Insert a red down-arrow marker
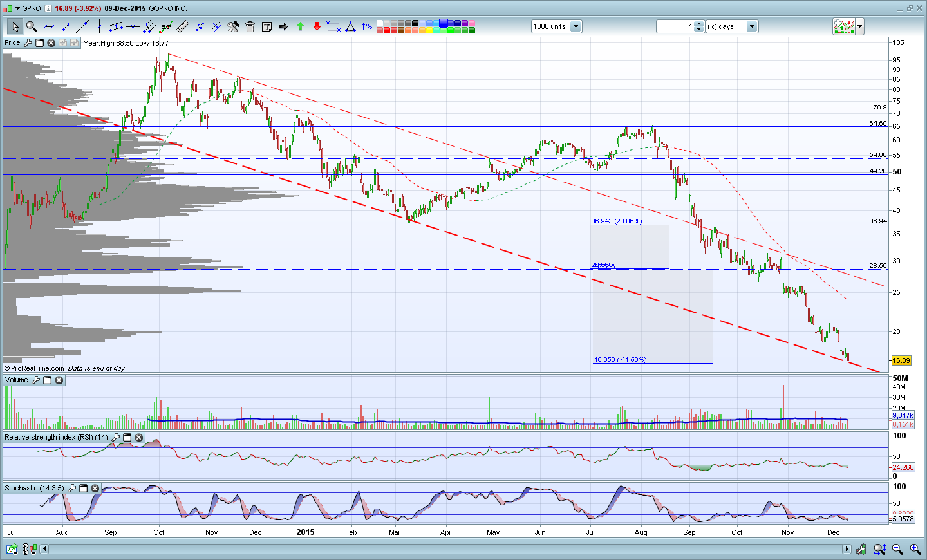Screen dimensions: 927x560 317,26
